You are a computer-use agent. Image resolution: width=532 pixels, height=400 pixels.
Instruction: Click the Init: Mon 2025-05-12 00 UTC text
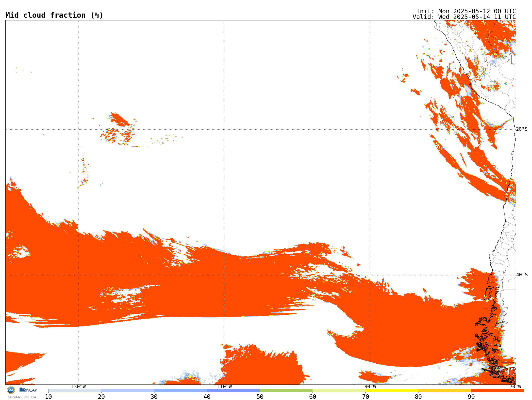[x=466, y=11]
